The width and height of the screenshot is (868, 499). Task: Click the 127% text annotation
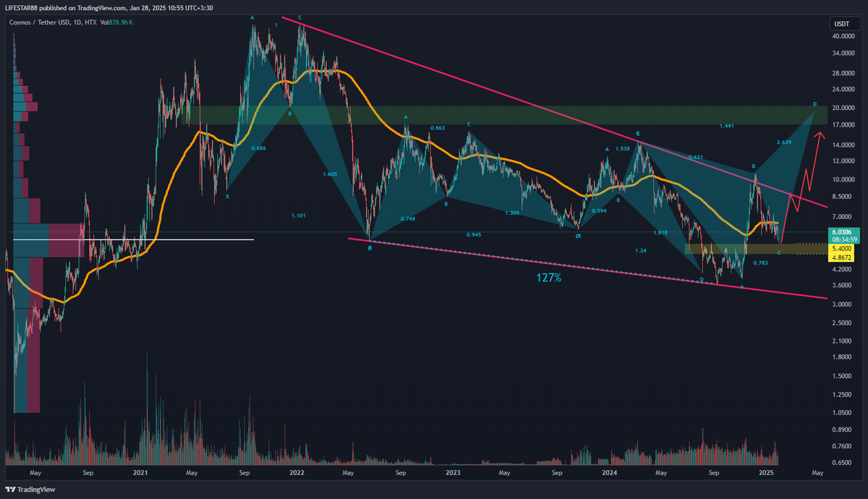[x=549, y=277]
